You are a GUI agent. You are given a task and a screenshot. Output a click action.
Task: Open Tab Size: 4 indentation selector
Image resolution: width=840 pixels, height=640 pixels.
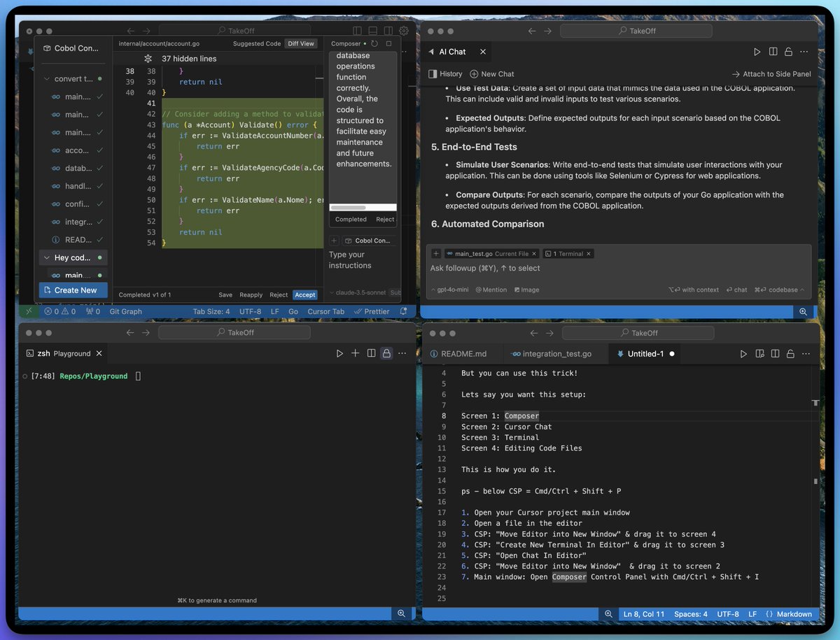pos(211,311)
